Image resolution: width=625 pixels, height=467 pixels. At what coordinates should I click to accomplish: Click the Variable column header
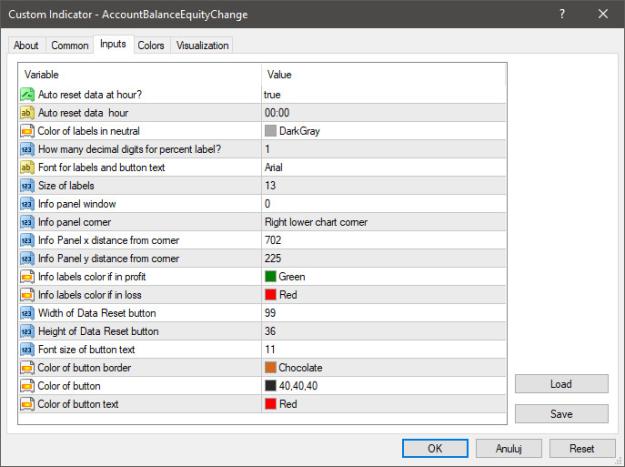[x=140, y=75]
